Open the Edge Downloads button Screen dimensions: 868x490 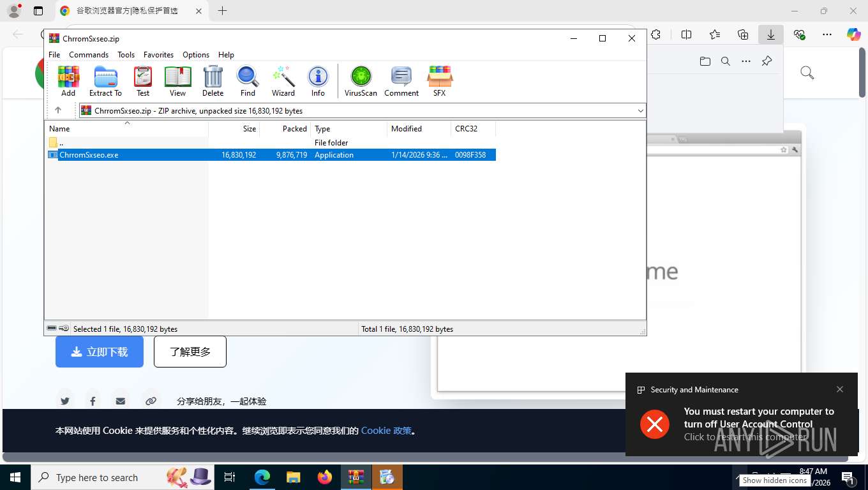pyautogui.click(x=771, y=34)
